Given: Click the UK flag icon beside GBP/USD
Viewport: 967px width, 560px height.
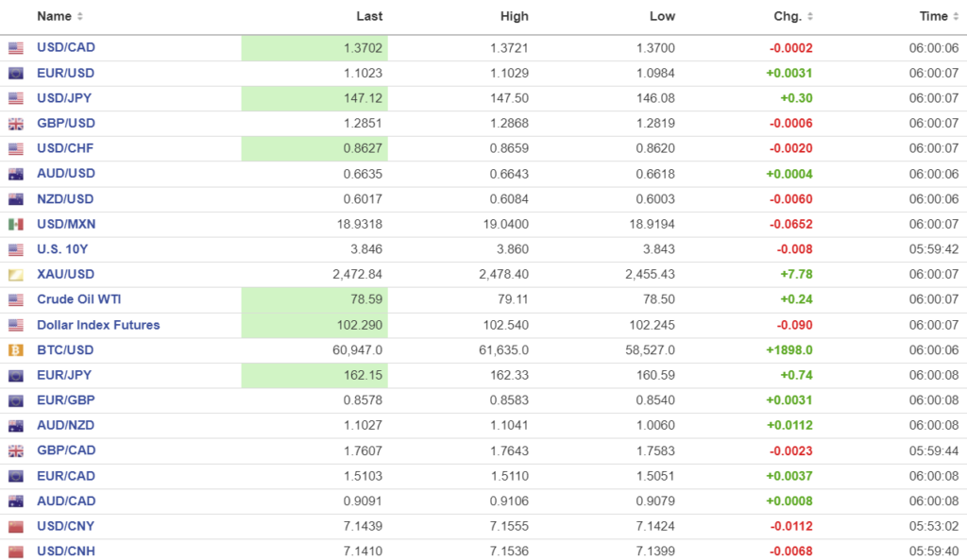Looking at the screenshot, I should (x=15, y=124).
